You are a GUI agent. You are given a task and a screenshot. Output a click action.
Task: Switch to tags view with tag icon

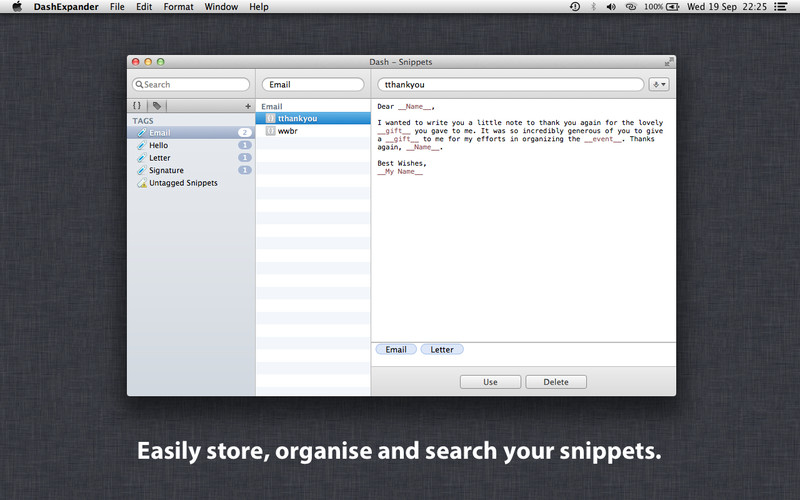pyautogui.click(x=157, y=106)
